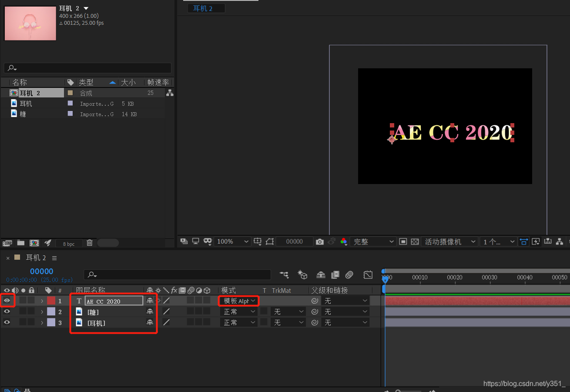Viewport: 570px width, 392px height.
Task: Toggle hide shy layers icon in timeline
Action: [x=321, y=275]
